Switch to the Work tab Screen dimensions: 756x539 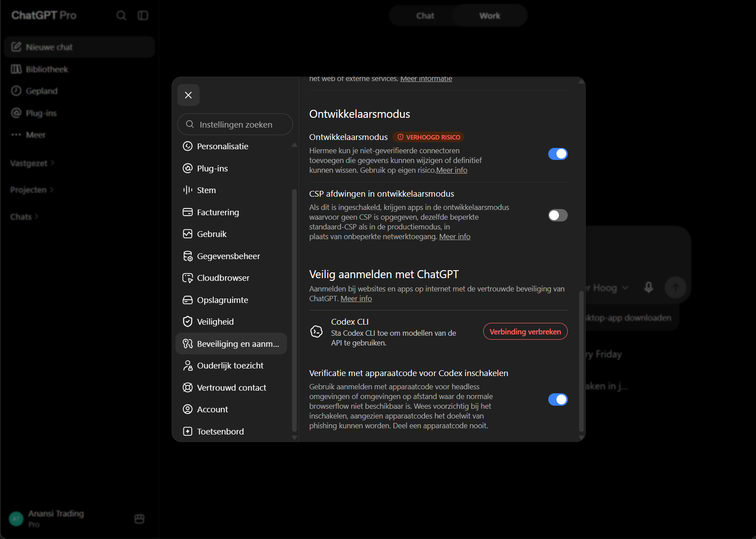490,16
